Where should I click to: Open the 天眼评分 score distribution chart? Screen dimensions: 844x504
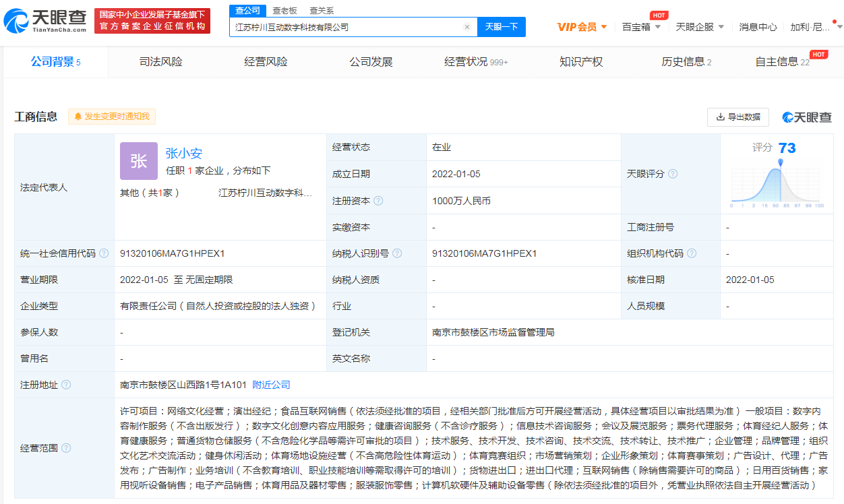[777, 183]
